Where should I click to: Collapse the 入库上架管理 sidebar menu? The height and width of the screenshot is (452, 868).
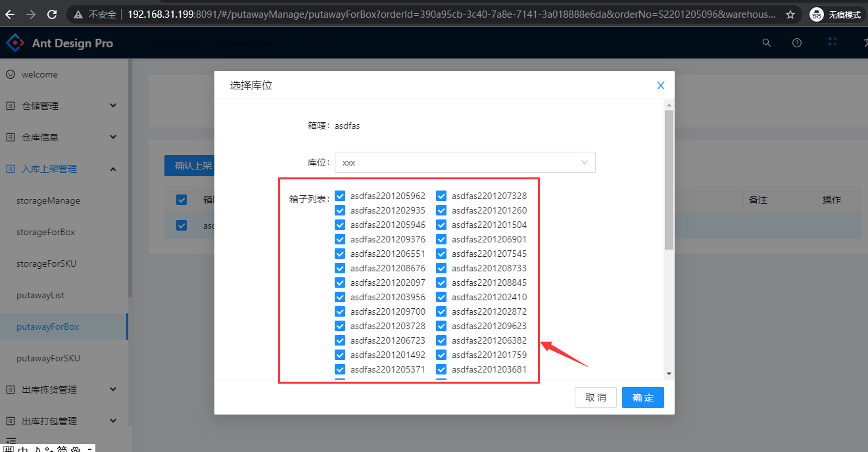[62, 169]
